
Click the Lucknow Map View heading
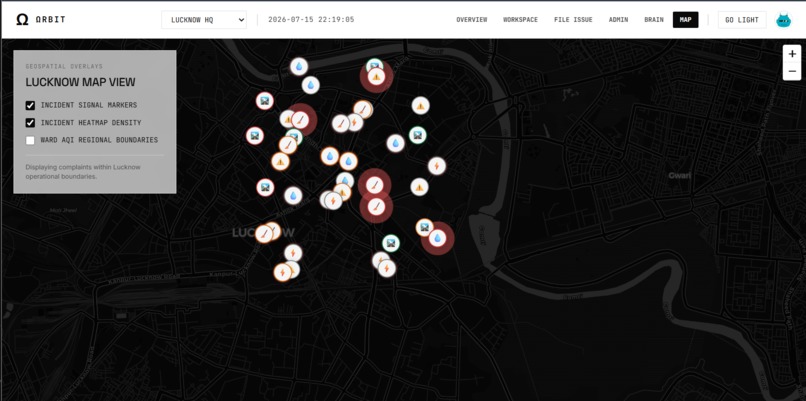(81, 82)
